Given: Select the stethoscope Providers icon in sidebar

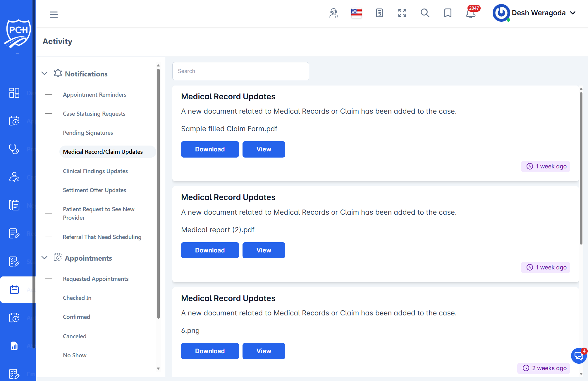Looking at the screenshot, I should pos(14,149).
